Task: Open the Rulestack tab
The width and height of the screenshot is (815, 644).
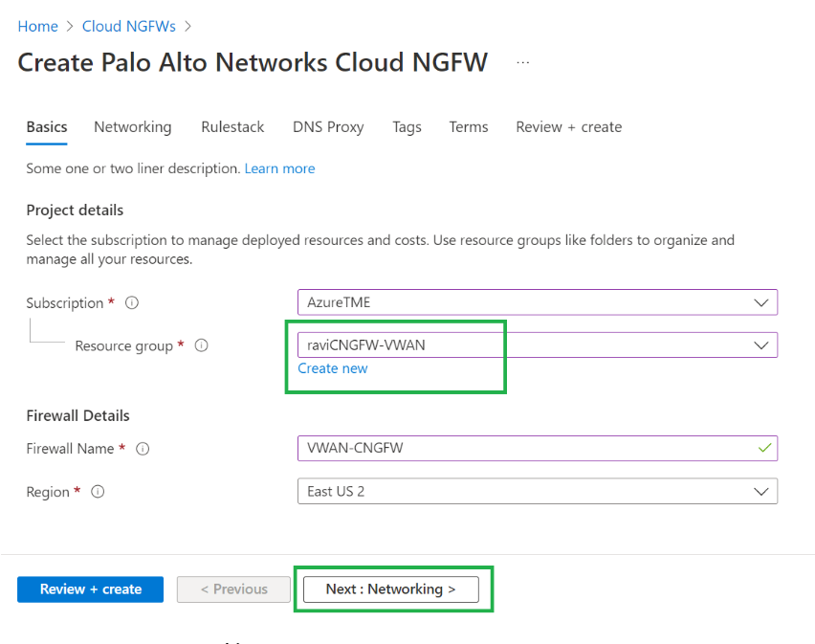Action: [231, 127]
